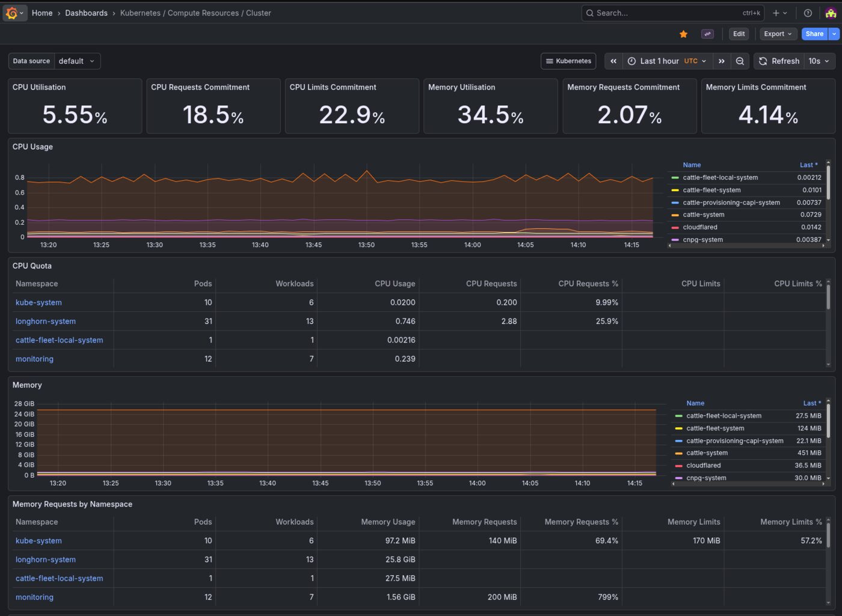Open color picker for cloudflared in Memory legend

[678, 466]
